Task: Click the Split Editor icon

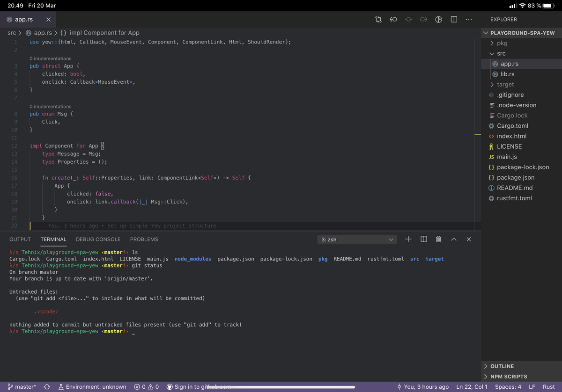Action: click(x=453, y=19)
